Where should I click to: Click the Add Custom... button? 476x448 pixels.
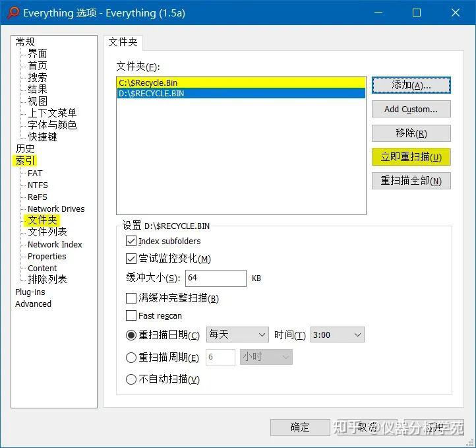(x=411, y=109)
